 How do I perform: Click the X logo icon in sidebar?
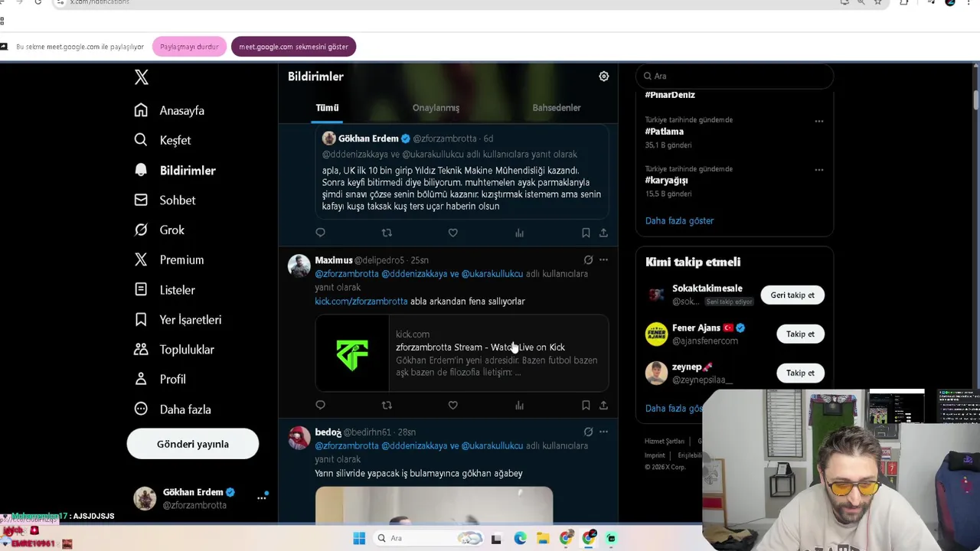(142, 77)
